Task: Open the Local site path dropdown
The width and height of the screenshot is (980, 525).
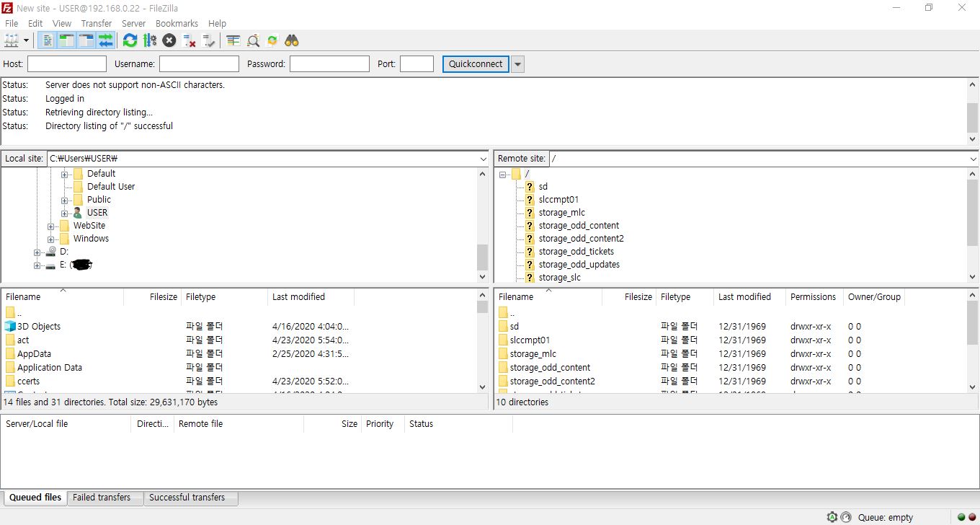Action: pyautogui.click(x=483, y=159)
